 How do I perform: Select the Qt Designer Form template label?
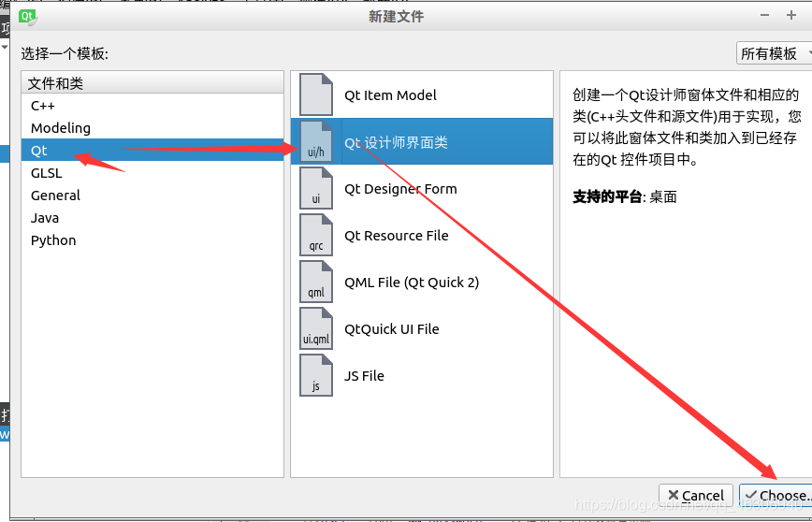[400, 189]
